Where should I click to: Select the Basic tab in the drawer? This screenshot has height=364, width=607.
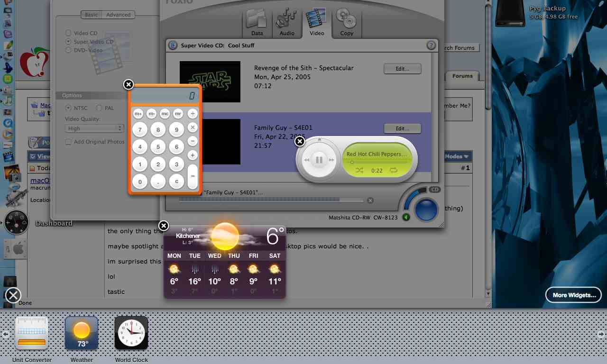[91, 15]
